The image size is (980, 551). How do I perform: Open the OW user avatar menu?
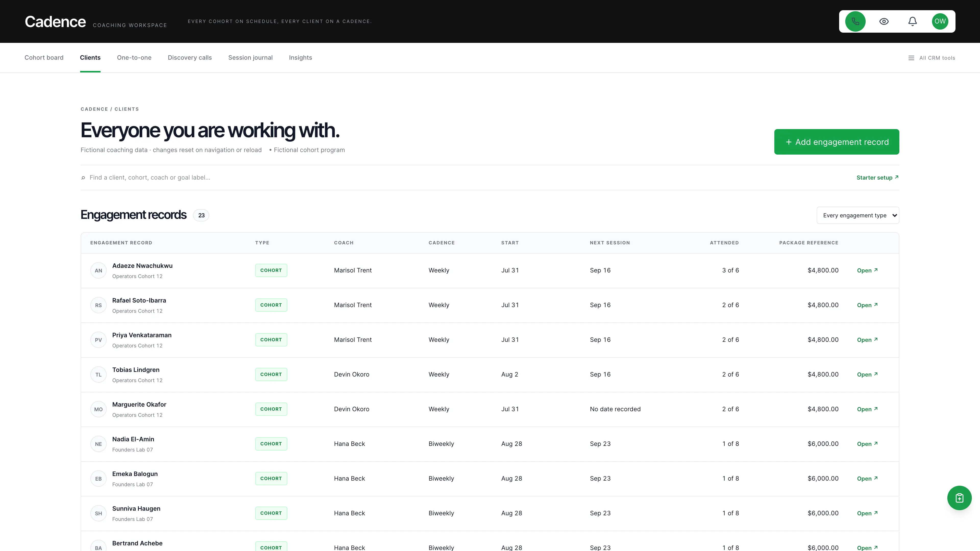[x=940, y=21]
